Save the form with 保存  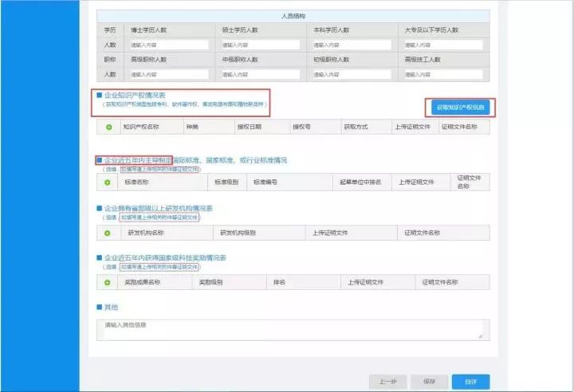[x=429, y=382]
